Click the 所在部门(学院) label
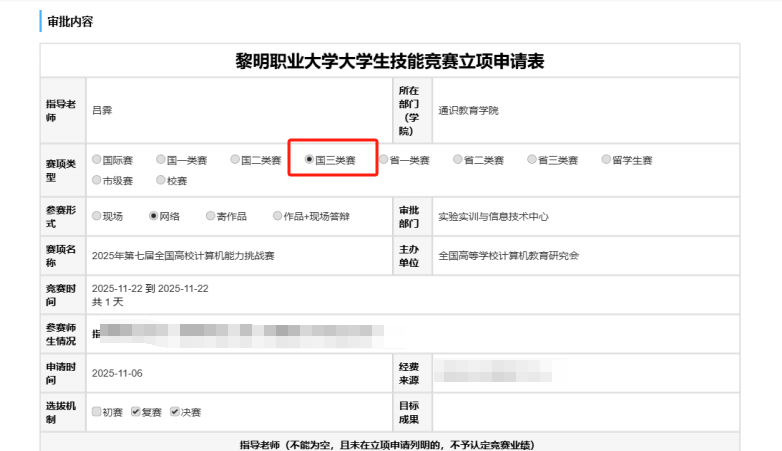 click(x=409, y=111)
